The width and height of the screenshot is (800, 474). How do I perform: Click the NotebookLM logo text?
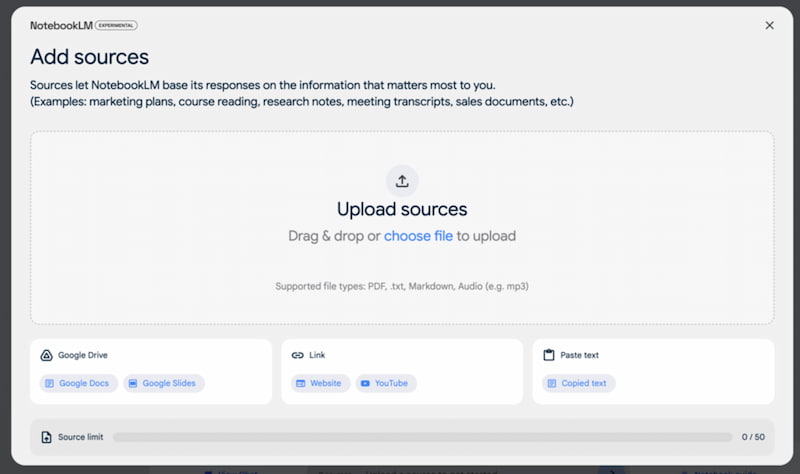61,26
